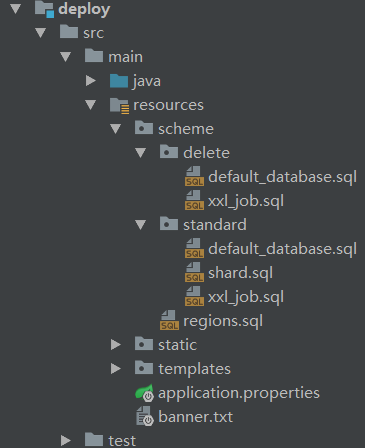Click the deploy module folder icon

click(x=44, y=9)
